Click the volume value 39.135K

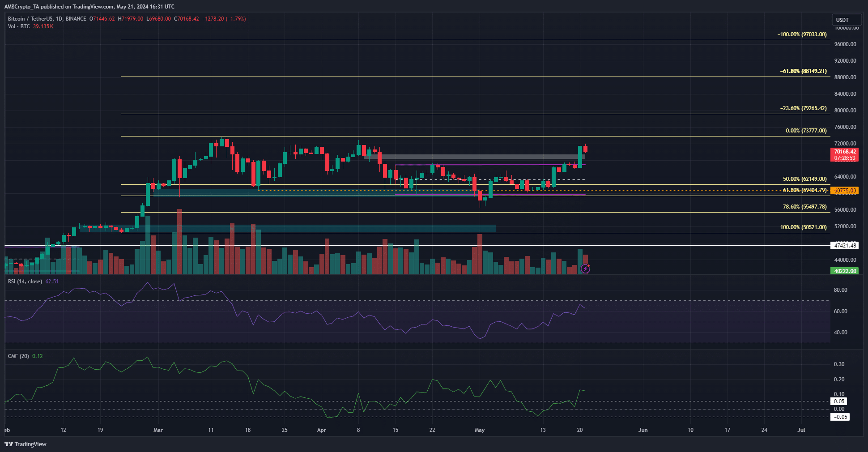click(x=43, y=26)
